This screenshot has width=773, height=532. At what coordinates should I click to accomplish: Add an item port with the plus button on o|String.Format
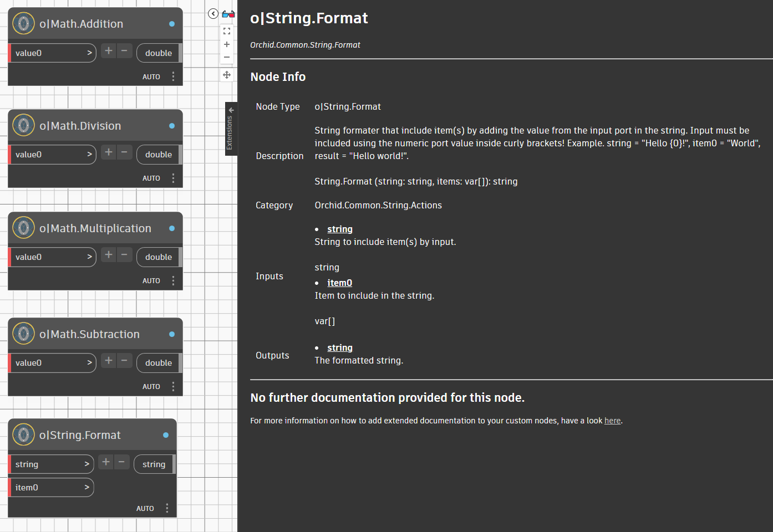[105, 461]
